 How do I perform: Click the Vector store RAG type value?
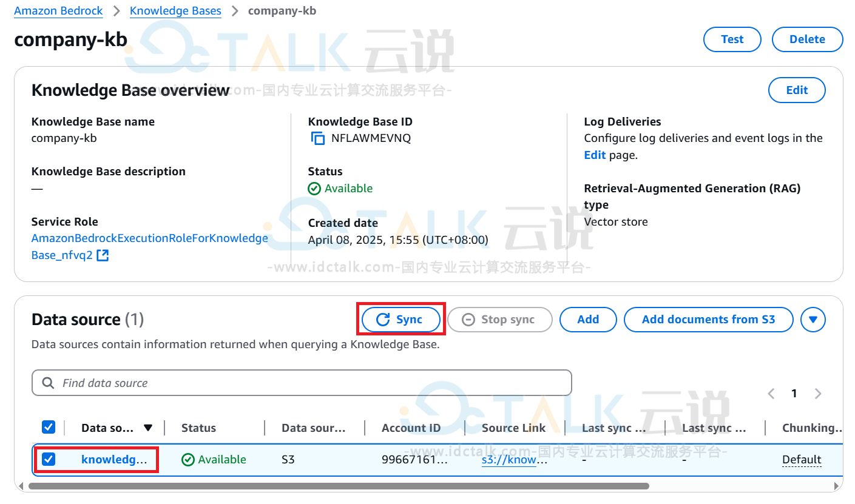(616, 222)
